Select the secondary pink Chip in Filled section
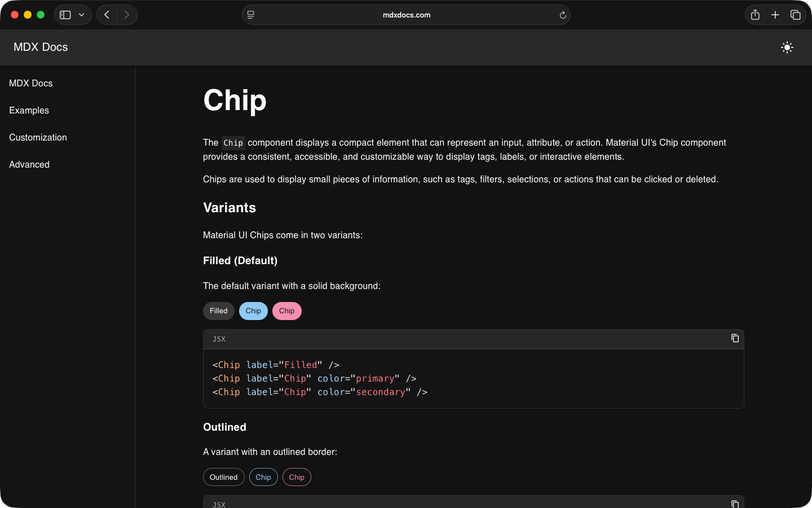 pos(287,311)
